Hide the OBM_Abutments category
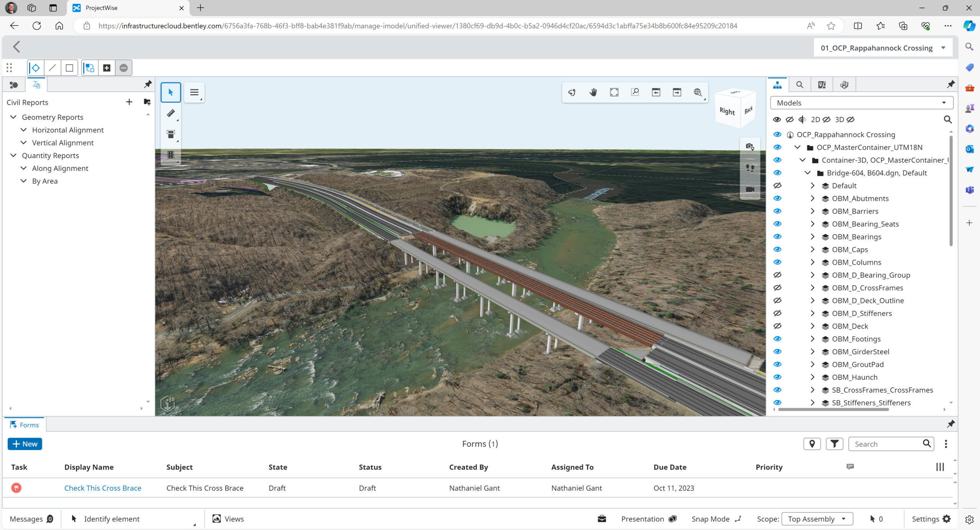980x530 pixels. (777, 198)
